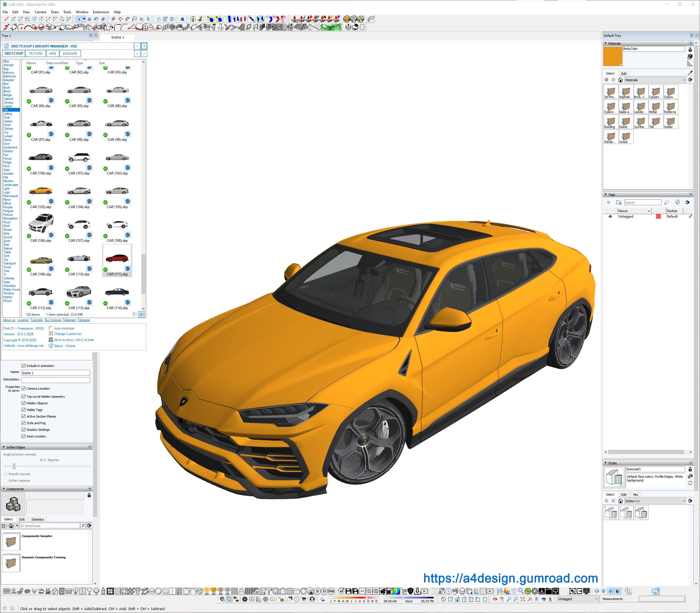Hide the Untagged tag with eye icon
The width and height of the screenshot is (700, 613).
(610, 216)
